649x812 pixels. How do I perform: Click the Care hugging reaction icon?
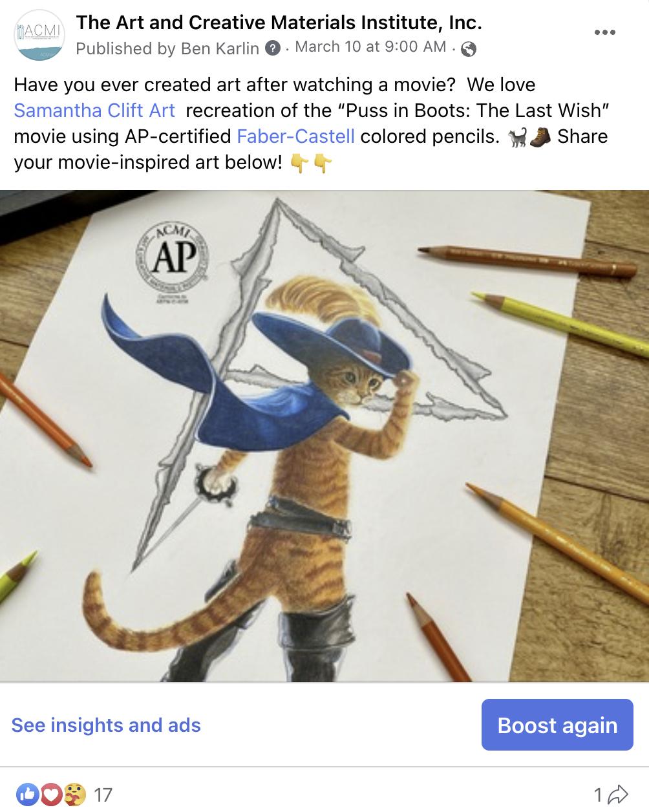pos(74,795)
